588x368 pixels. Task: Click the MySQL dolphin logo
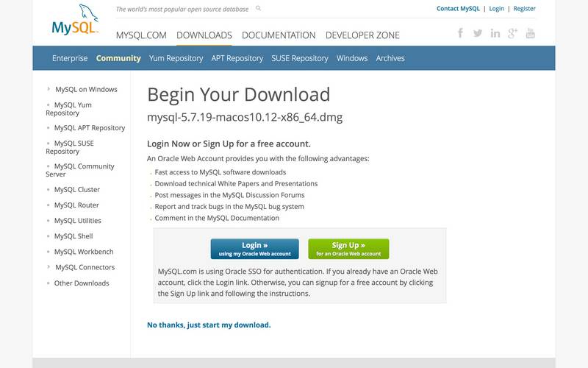coord(75,20)
